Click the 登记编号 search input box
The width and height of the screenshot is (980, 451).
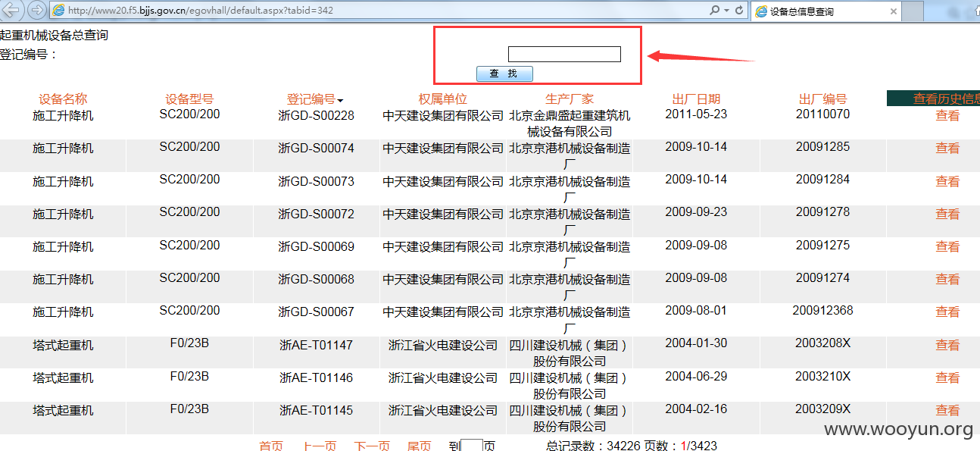[564, 54]
